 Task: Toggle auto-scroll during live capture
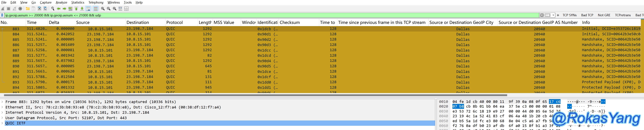tap(88, 9)
